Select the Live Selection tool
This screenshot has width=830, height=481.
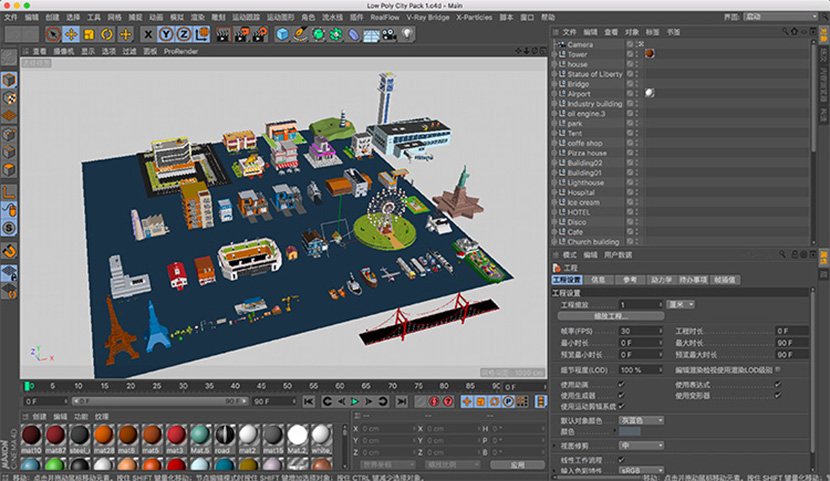point(53,34)
